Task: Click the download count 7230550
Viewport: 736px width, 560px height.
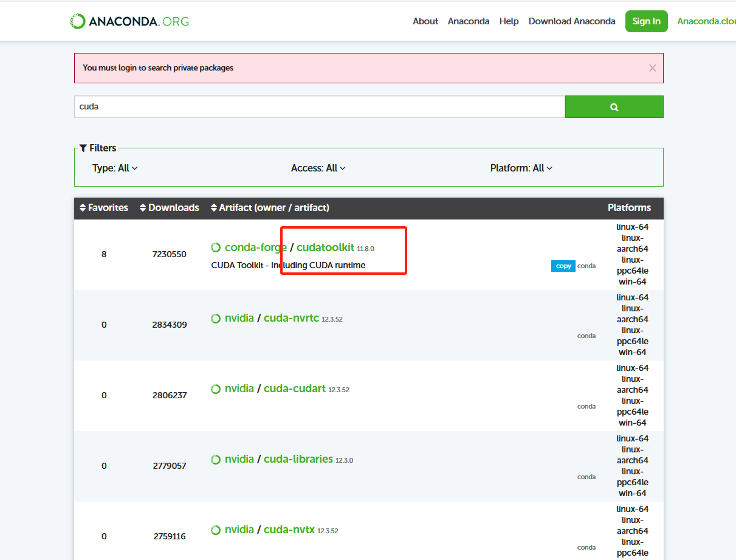Action: 170,254
